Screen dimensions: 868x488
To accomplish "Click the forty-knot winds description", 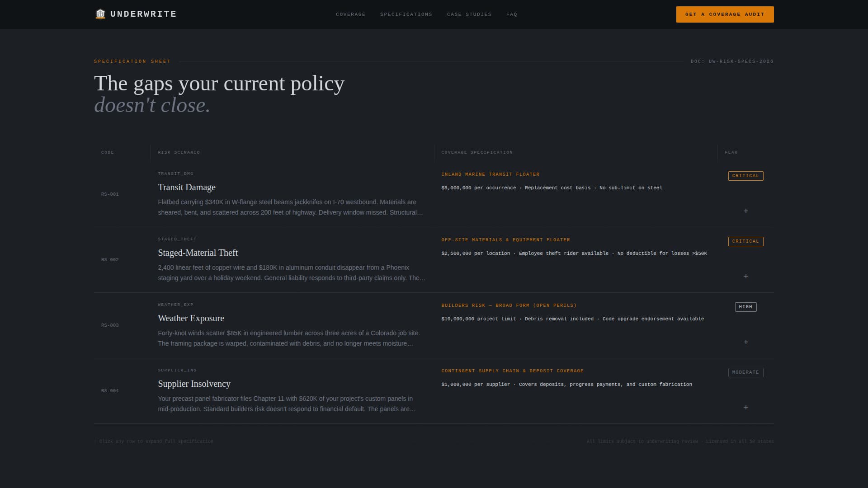I will 289,338.
